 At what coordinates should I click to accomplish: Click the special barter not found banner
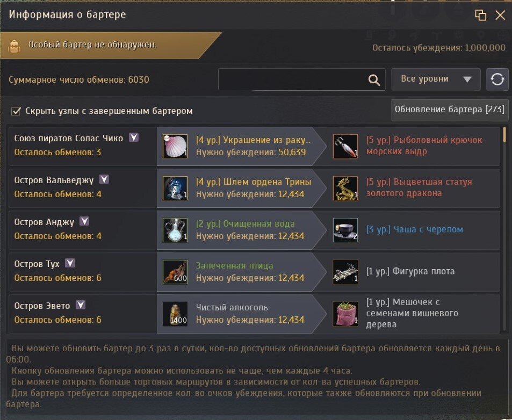point(111,45)
